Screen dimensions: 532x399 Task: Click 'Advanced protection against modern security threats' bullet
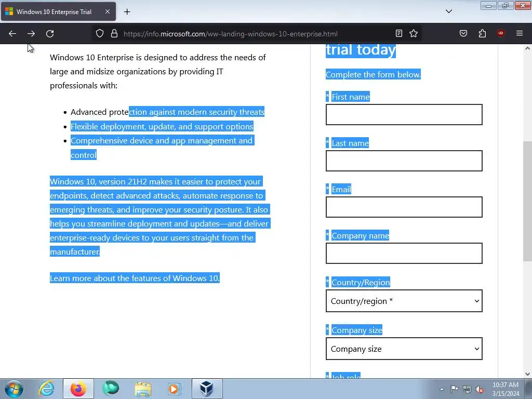pyautogui.click(x=168, y=112)
